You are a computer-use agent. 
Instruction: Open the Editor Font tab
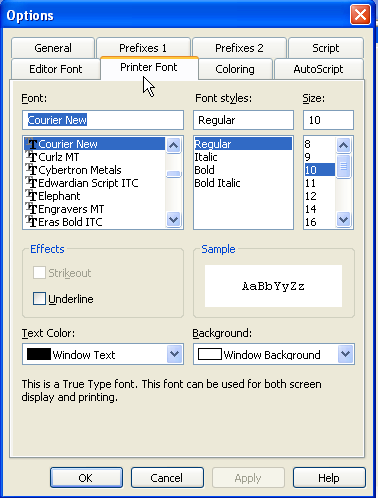[x=56, y=69]
